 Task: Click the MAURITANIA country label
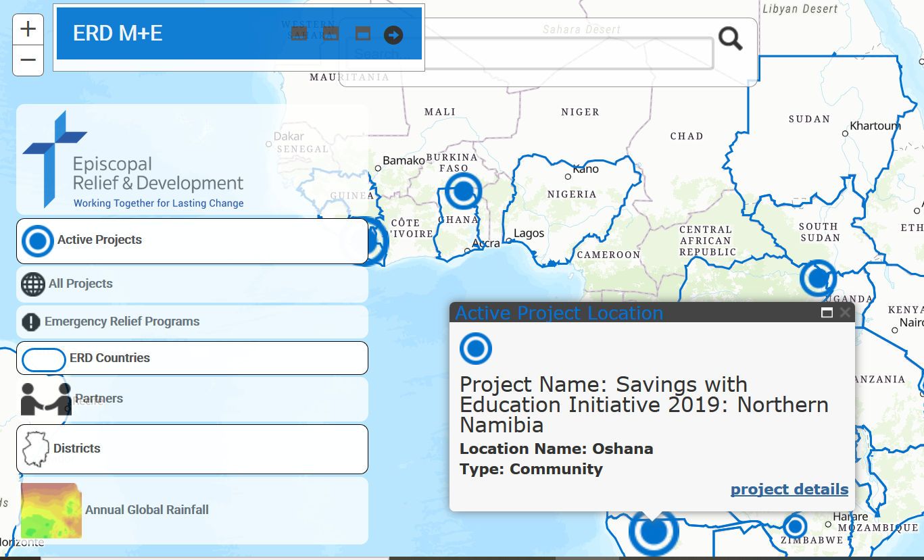(349, 77)
